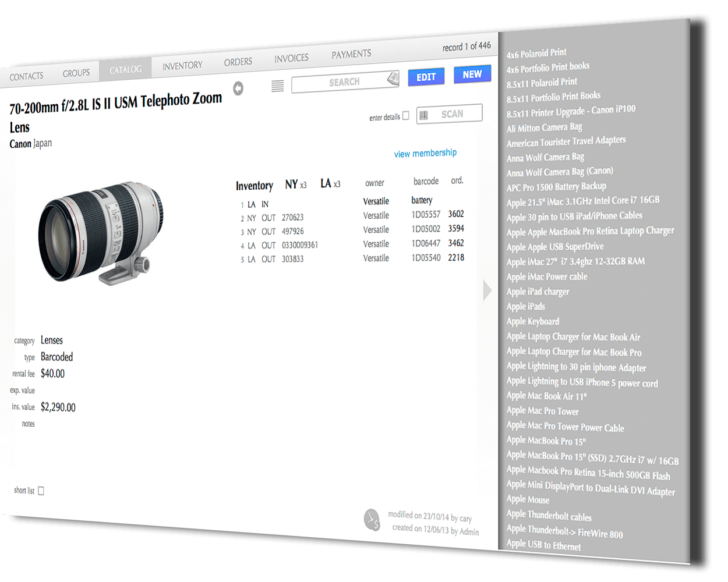
Task: Select Apple Laptop Charger for Mac Book Air
Action: 573,337
